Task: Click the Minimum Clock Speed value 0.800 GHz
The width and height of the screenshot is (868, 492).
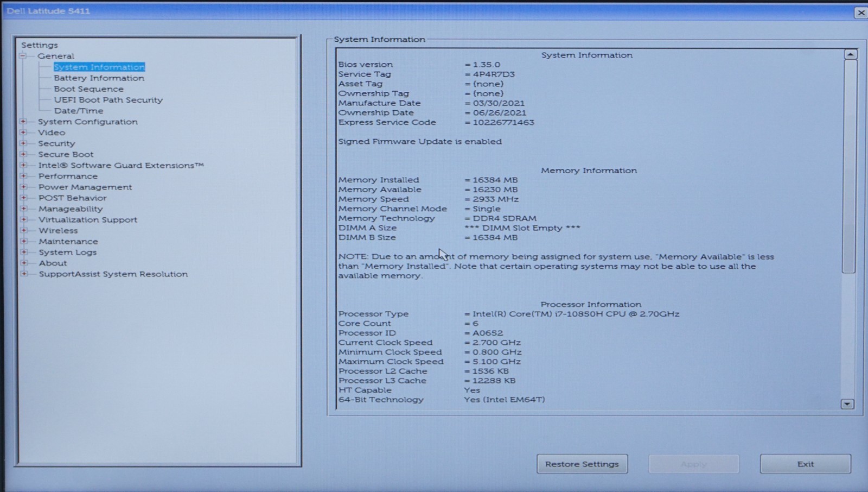Action: pyautogui.click(x=497, y=352)
